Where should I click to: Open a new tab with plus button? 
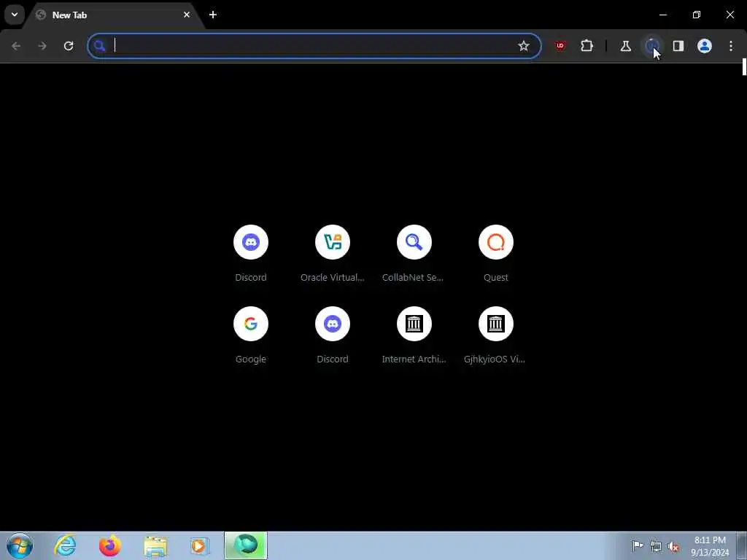[213, 15]
